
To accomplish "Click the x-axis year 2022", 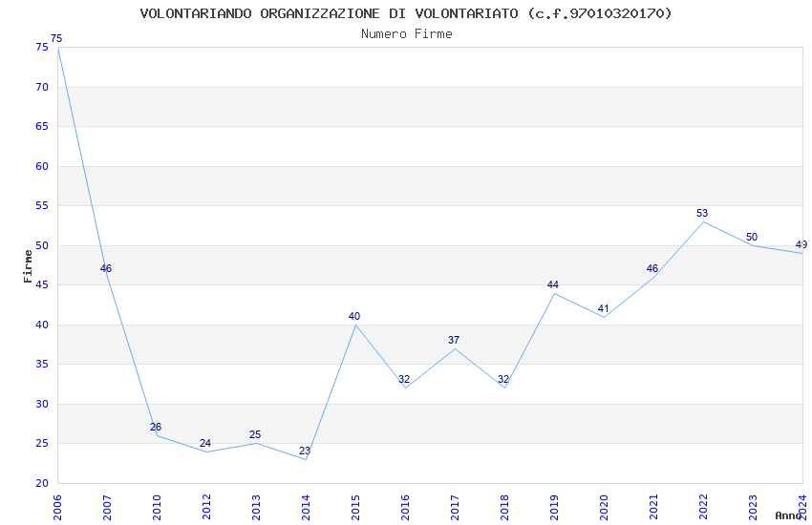I will (703, 508).
